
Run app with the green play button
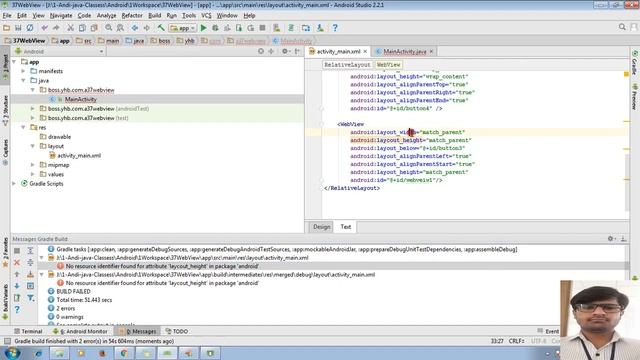tap(203, 28)
